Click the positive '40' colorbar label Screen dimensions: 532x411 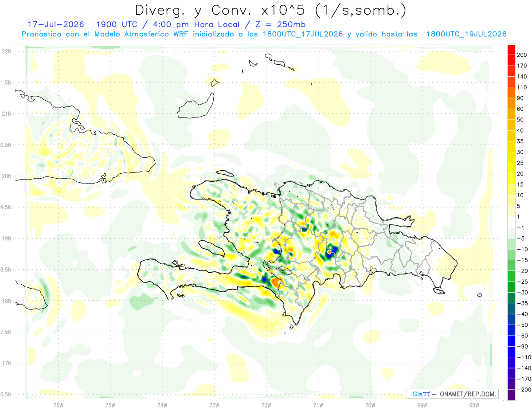click(x=520, y=131)
